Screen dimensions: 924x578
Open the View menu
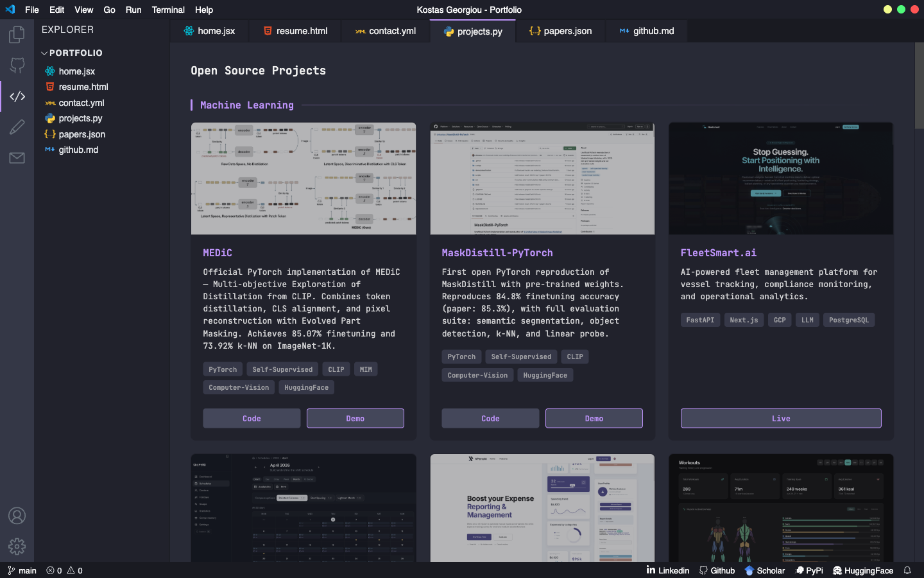click(x=84, y=10)
